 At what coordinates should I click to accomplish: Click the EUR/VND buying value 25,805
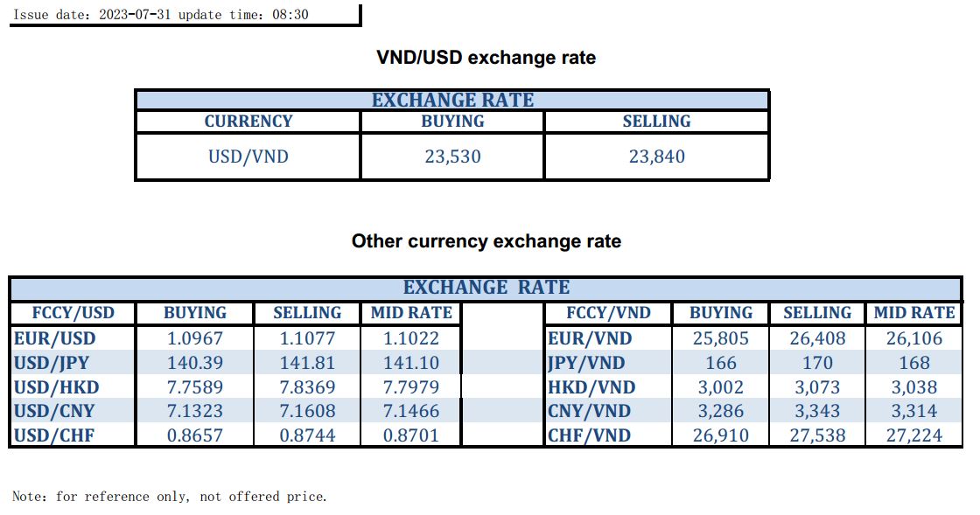click(x=721, y=338)
